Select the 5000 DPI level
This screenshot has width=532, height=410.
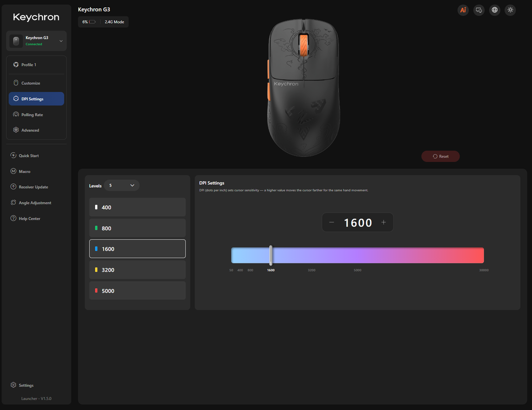(137, 290)
